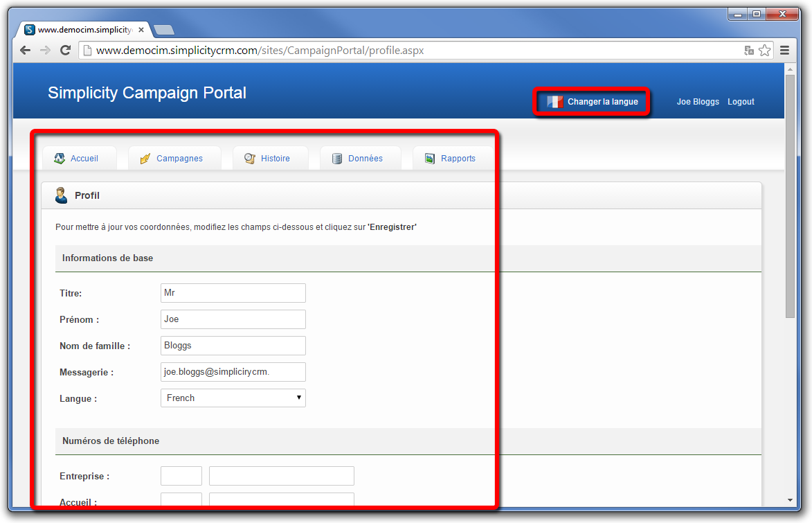Open the Langue French dropdown
Image resolution: width=812 pixels, height=523 pixels.
pyautogui.click(x=233, y=398)
